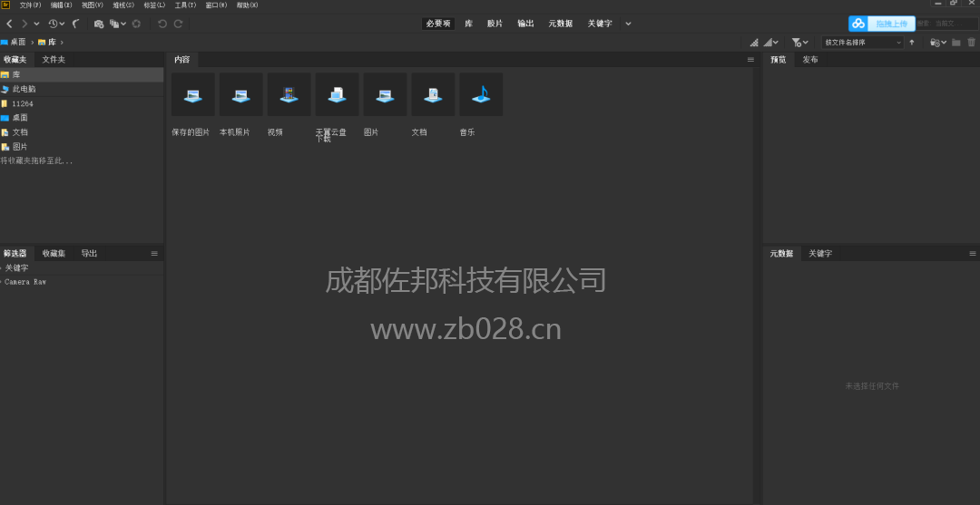Switch to the 元数据 workspace
The width and height of the screenshot is (980, 505).
561,24
